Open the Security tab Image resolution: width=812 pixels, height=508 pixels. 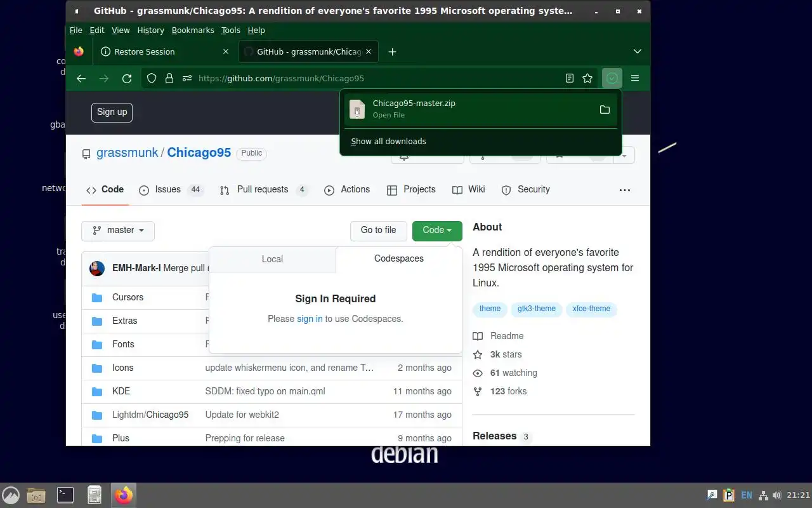tap(526, 189)
